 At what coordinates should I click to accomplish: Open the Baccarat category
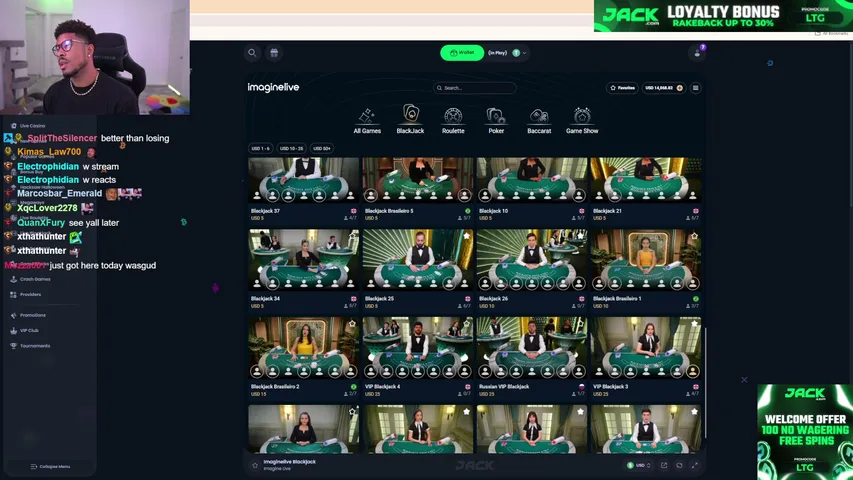click(539, 120)
